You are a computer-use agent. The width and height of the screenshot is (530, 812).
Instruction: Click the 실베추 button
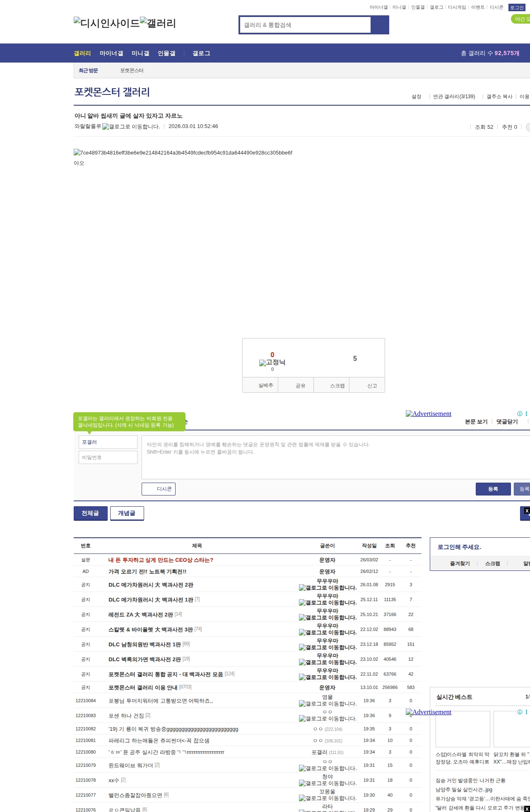260,385
